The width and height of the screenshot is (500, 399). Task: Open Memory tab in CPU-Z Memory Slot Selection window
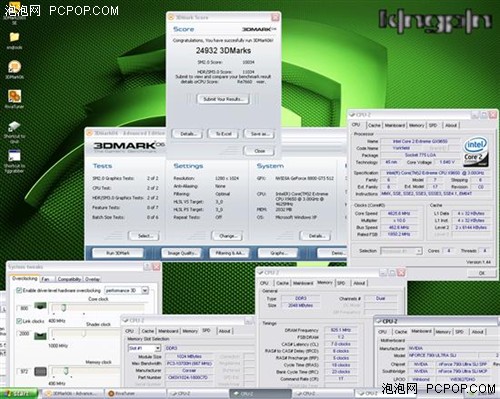[190, 331]
